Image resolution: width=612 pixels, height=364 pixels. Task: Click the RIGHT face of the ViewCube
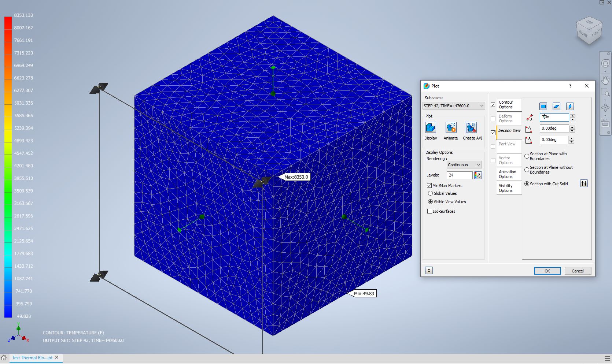pyautogui.click(x=596, y=33)
